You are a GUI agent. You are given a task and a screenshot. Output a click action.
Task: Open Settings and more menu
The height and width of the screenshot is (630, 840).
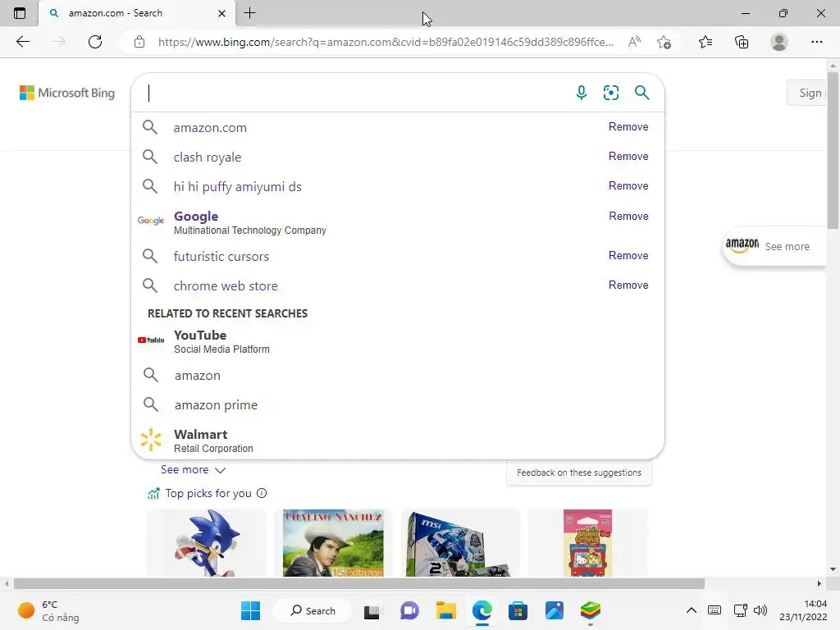(x=816, y=42)
